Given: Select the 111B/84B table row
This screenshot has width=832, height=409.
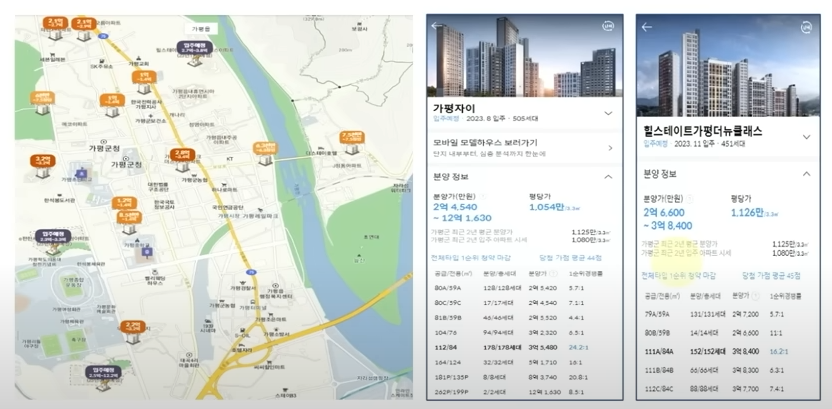Looking at the screenshot, I should pos(728,370).
